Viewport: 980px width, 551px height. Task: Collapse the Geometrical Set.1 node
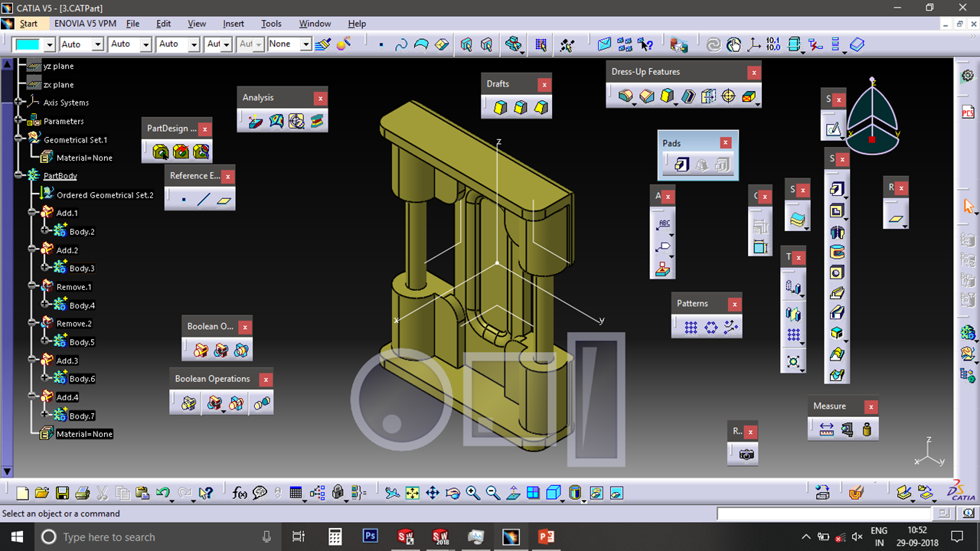[19, 139]
